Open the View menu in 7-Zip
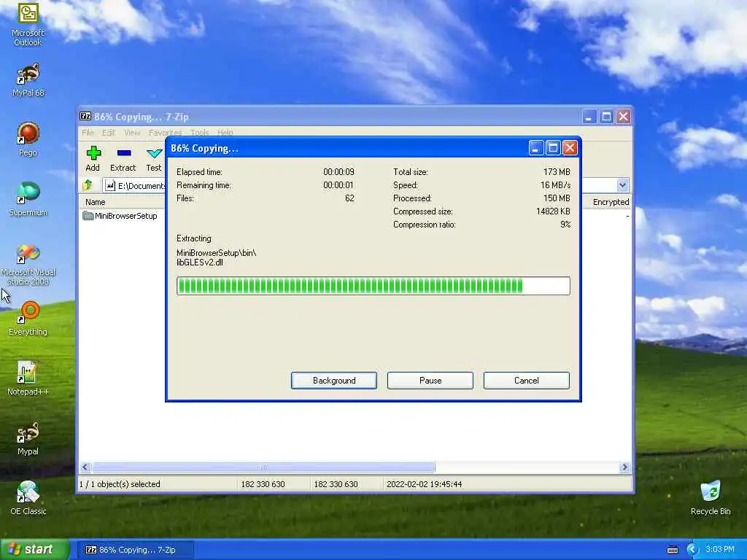This screenshot has width=747, height=560. click(132, 133)
